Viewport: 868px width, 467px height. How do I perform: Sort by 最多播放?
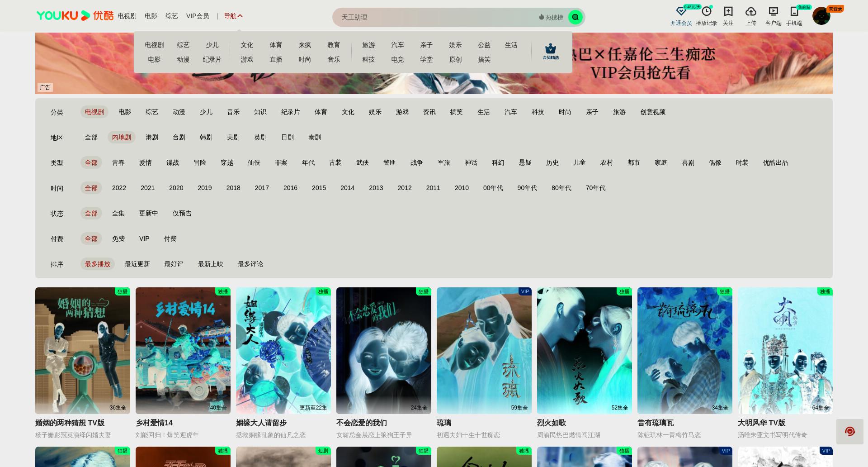(x=98, y=264)
